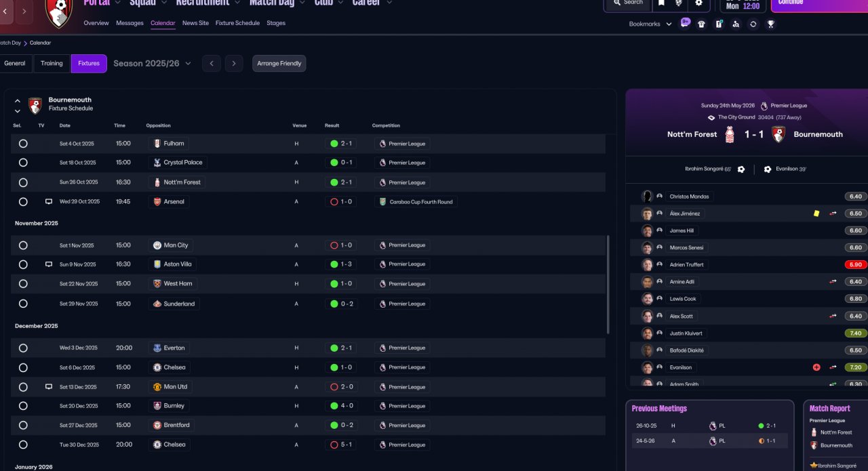Select the radio circle for Nott'm Forest fixture

[x=23, y=182]
